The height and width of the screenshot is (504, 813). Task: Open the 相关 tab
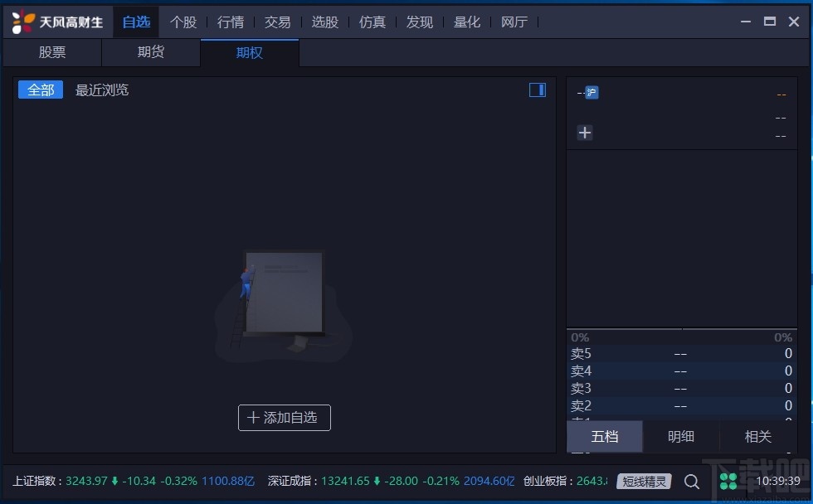click(x=757, y=436)
